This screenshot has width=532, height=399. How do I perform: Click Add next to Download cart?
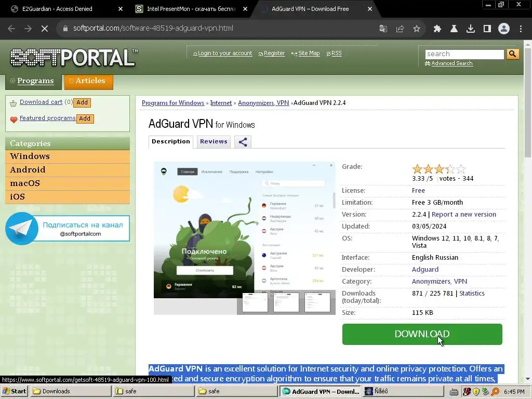pyautogui.click(x=82, y=102)
